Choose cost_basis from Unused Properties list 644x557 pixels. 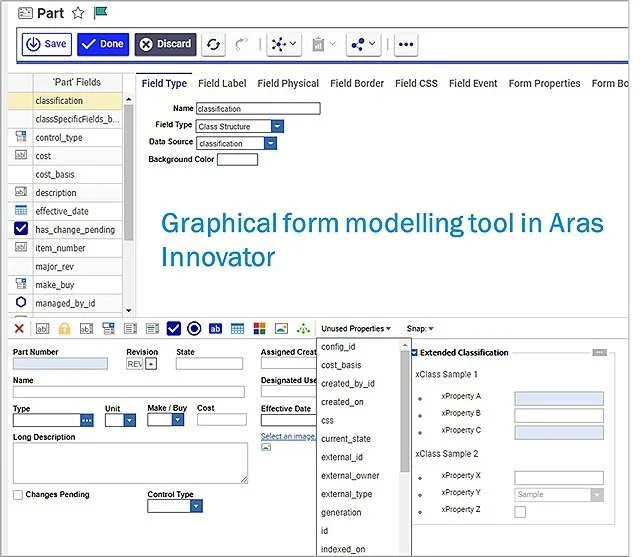[x=341, y=365]
